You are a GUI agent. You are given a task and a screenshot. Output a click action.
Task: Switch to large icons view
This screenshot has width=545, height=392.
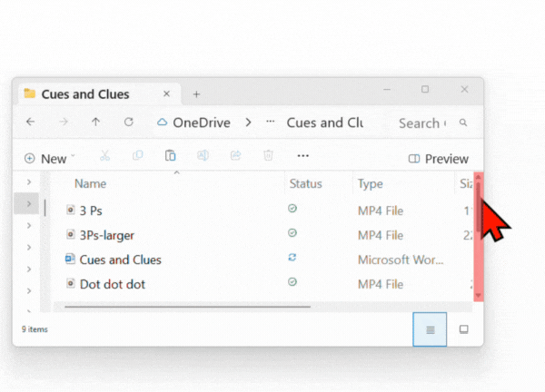click(x=463, y=328)
